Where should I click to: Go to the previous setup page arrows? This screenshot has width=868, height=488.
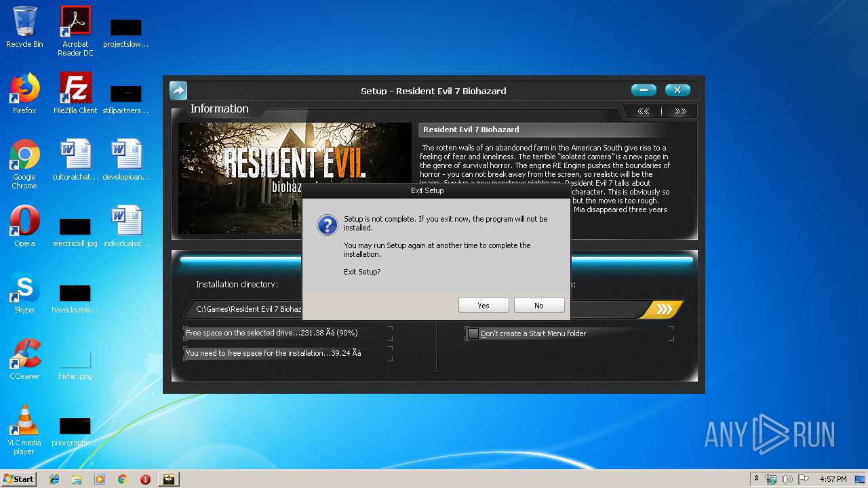coord(643,111)
